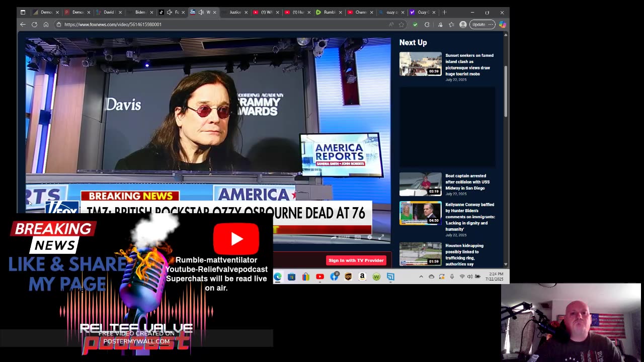This screenshot has width=644, height=362.
Task: Open Facebook taskbar icon with 31 badge
Action: pos(334,277)
